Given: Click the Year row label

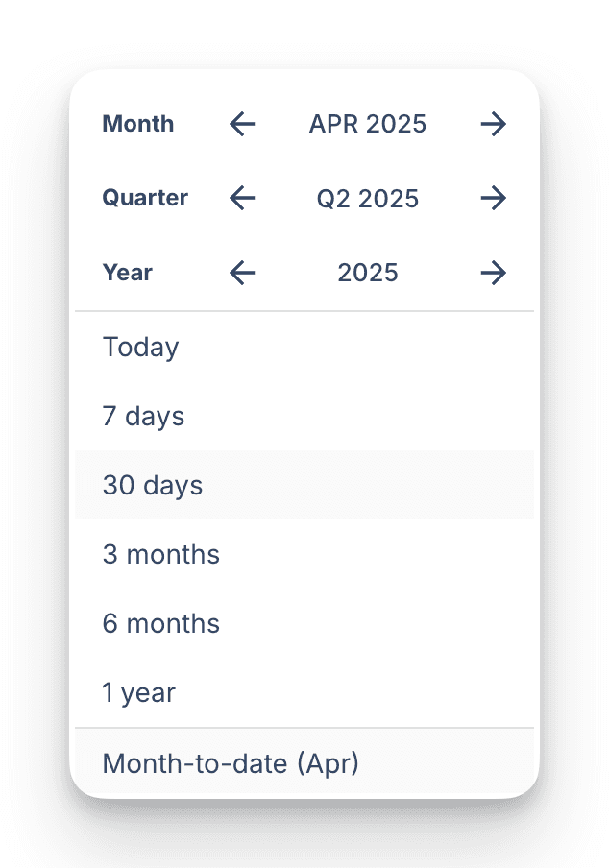Looking at the screenshot, I should pyautogui.click(x=128, y=273).
